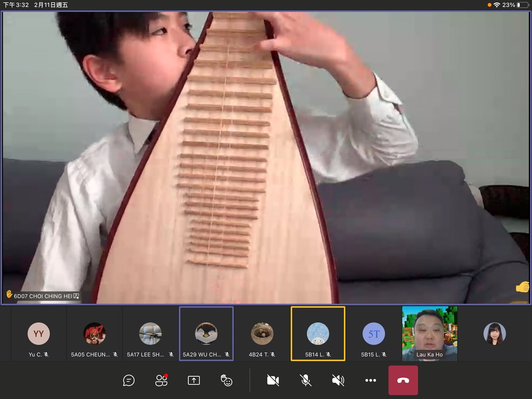Select 4B24 T. participant tile
This screenshot has height=399, width=532.
(262, 334)
